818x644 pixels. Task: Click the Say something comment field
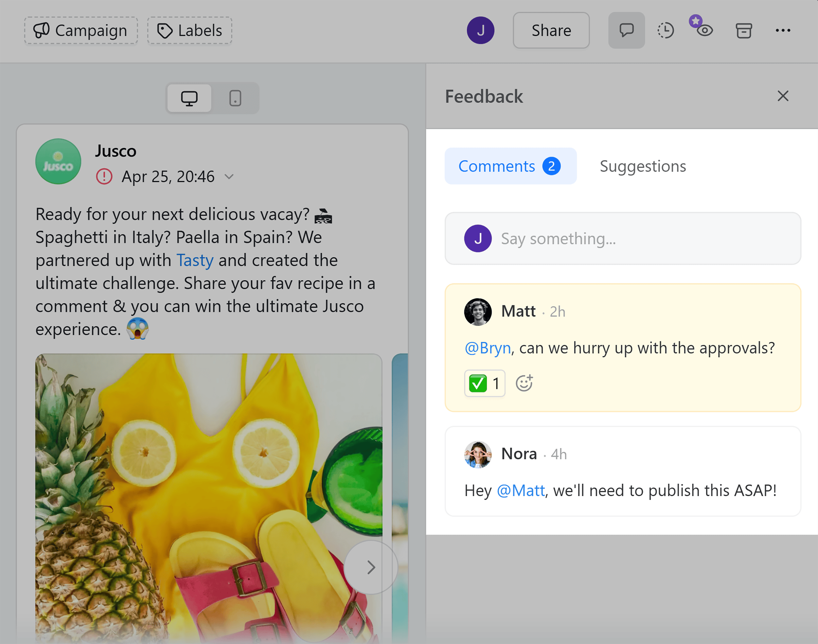click(x=622, y=239)
